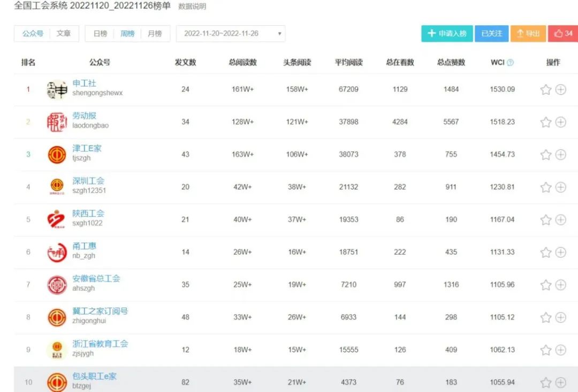Switch to the 文章 tab
Image resolution: width=578 pixels, height=392 pixels.
click(64, 33)
